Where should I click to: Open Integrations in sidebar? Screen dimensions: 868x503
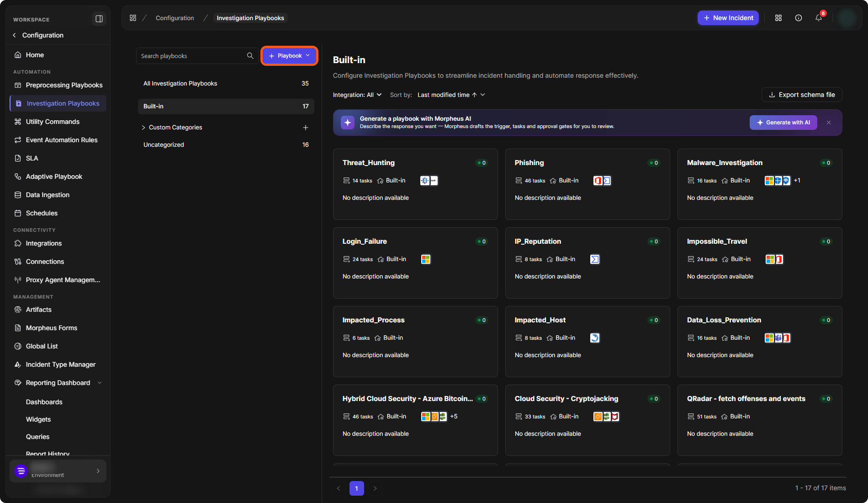(58, 243)
